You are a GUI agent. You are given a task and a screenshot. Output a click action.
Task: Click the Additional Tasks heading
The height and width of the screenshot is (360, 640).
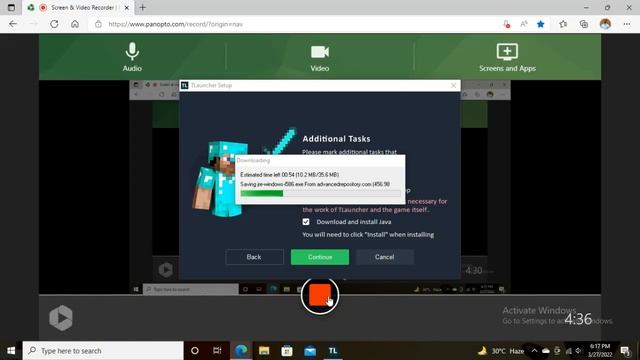336,139
